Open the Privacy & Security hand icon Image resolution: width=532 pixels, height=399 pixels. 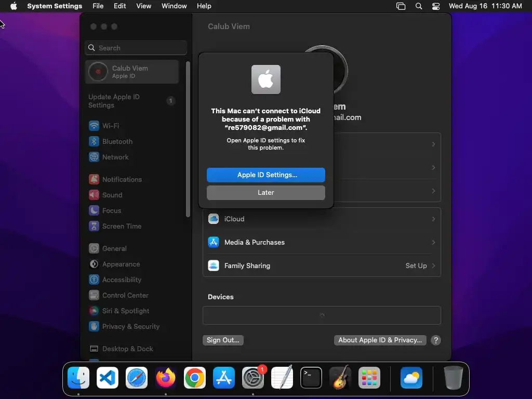pyautogui.click(x=94, y=327)
